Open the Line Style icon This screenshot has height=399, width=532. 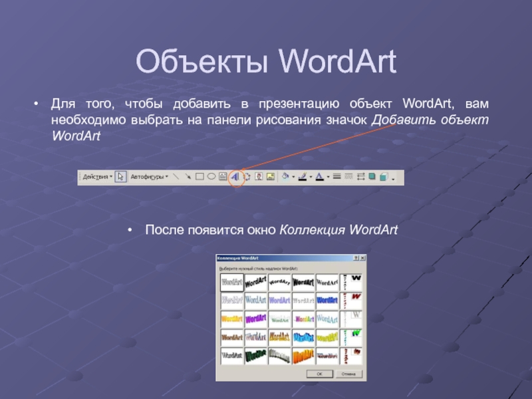tap(337, 177)
